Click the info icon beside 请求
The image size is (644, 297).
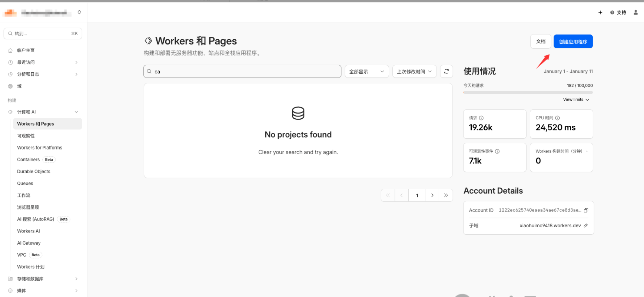tap(481, 118)
